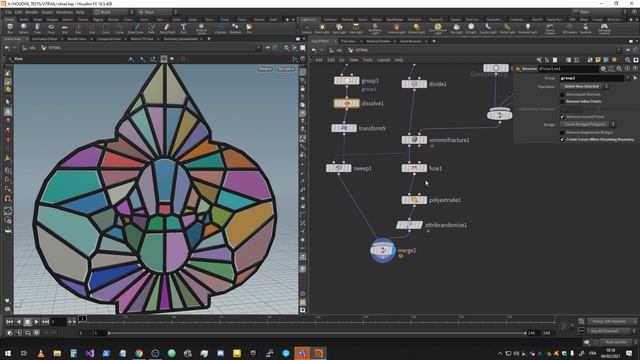Screen dimensions: 640x360
Task: Select the Box shelf tool
Action: 10,28
